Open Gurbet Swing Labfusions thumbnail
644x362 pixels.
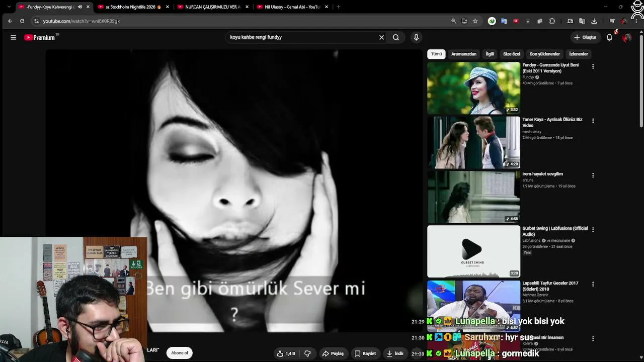473,251
